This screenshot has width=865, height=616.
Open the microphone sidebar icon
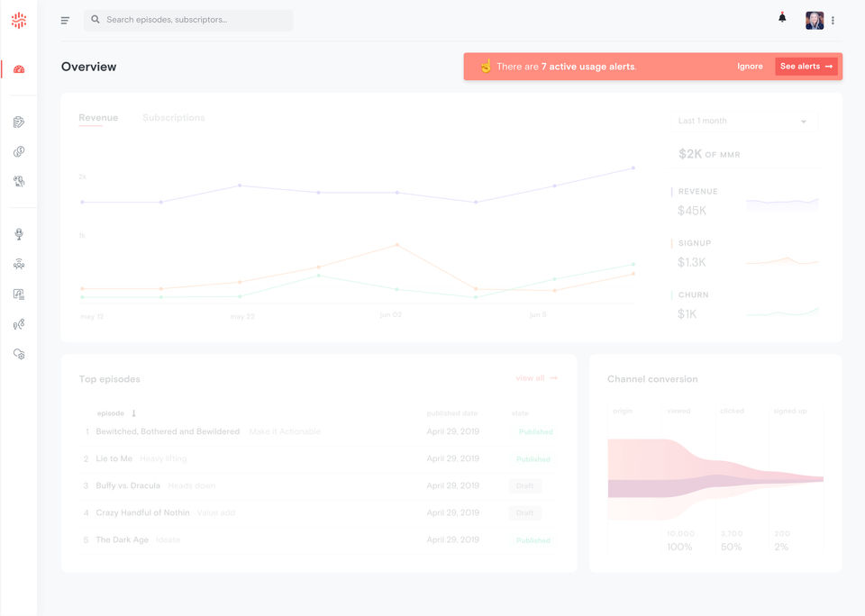[x=19, y=234]
